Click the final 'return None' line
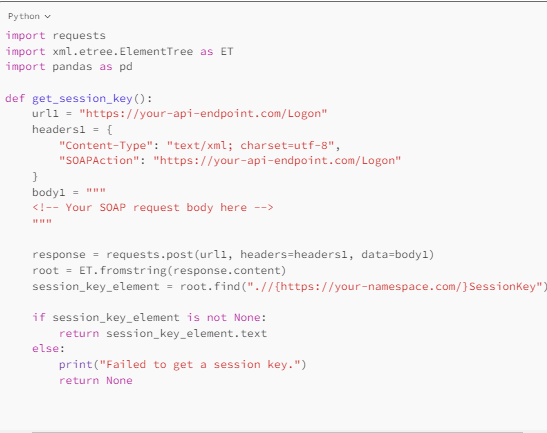This screenshot has height=433, width=547. tap(96, 380)
